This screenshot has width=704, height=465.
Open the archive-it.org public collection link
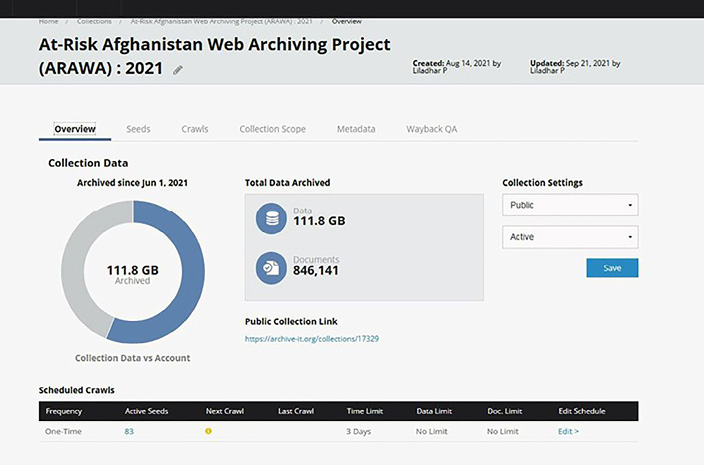click(312, 339)
